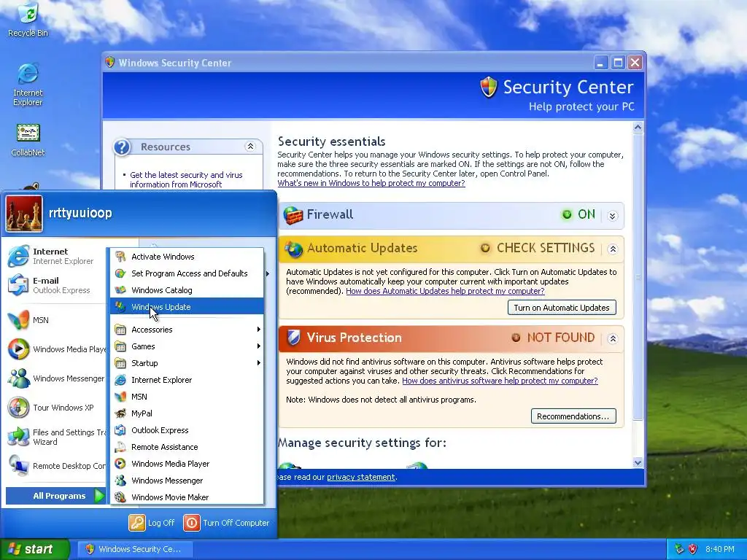Click Security Center title bar shield icon
The image size is (747, 560).
[110, 63]
